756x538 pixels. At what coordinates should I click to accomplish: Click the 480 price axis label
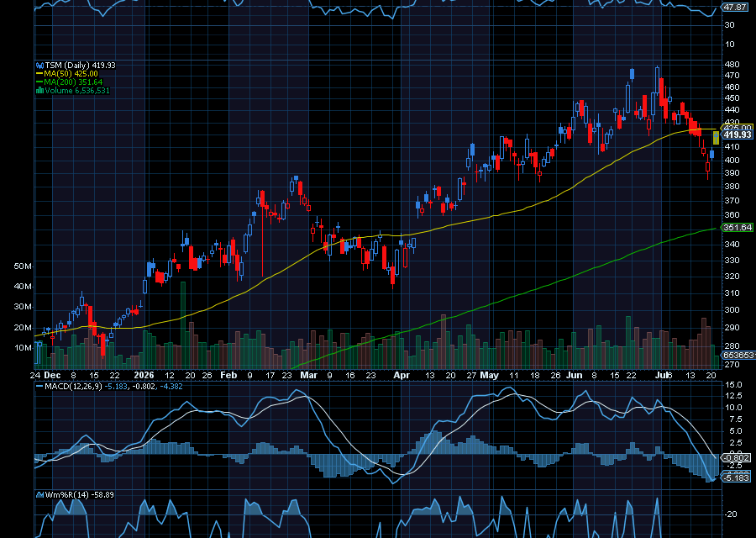(x=732, y=64)
